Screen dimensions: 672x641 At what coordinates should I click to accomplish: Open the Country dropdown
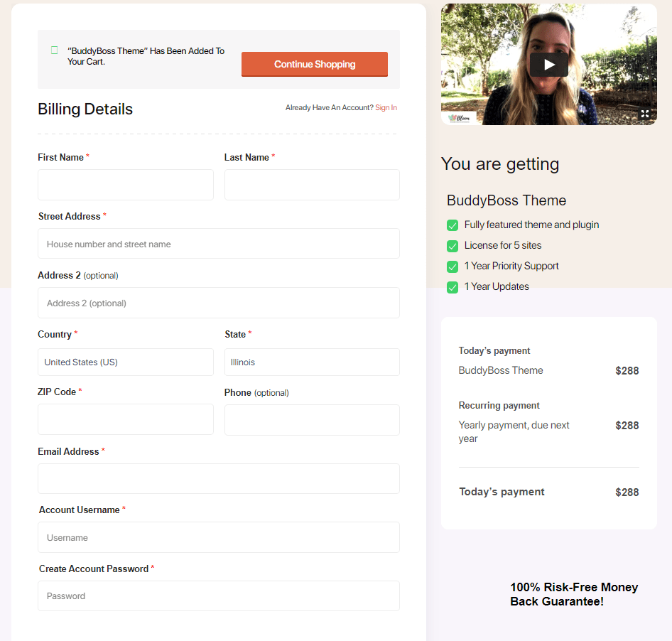(x=126, y=362)
